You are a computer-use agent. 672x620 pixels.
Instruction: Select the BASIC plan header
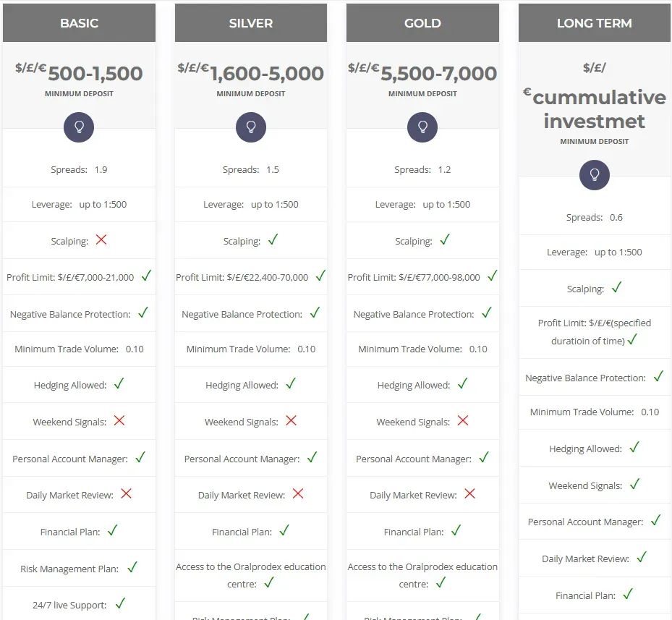point(79,23)
